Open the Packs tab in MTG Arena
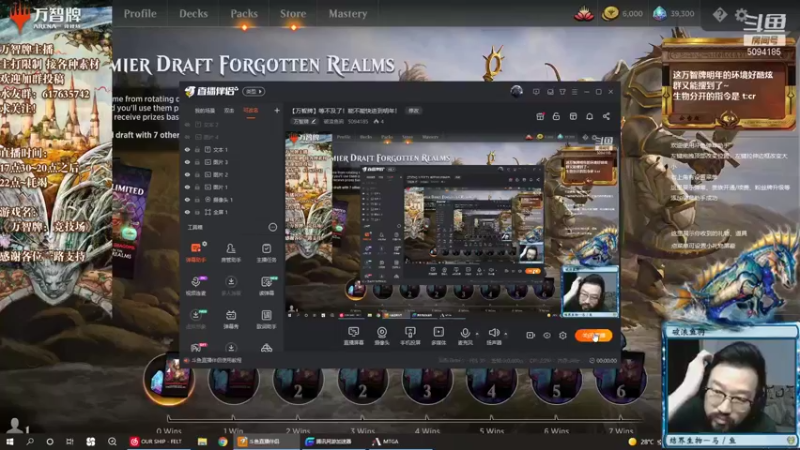The height and width of the screenshot is (450, 800). click(244, 14)
